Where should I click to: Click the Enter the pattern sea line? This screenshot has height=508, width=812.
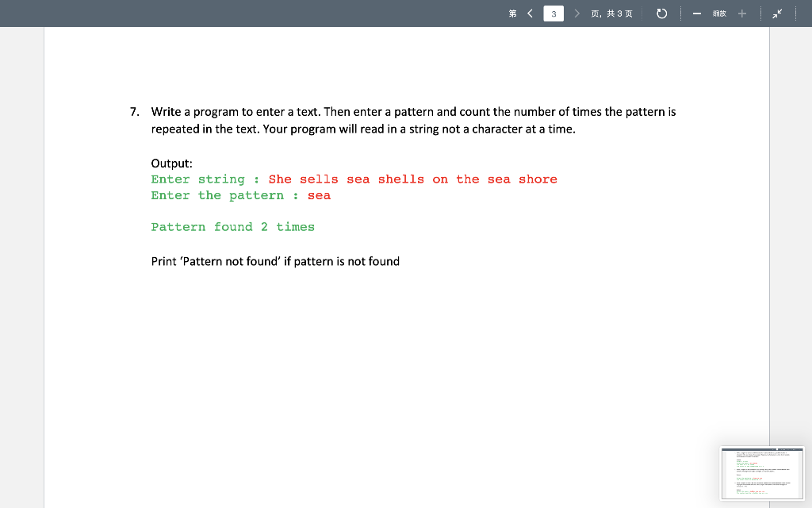click(x=240, y=195)
